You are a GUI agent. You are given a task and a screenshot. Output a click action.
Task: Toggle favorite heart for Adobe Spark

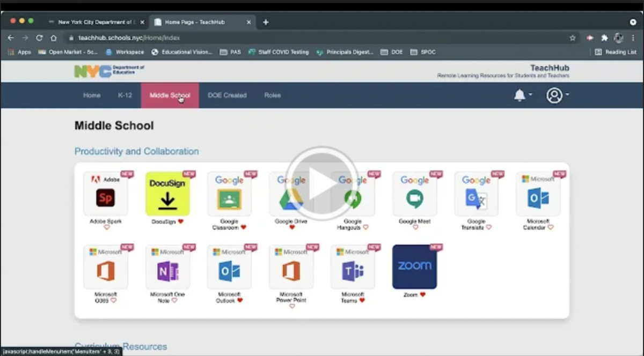pos(106,227)
